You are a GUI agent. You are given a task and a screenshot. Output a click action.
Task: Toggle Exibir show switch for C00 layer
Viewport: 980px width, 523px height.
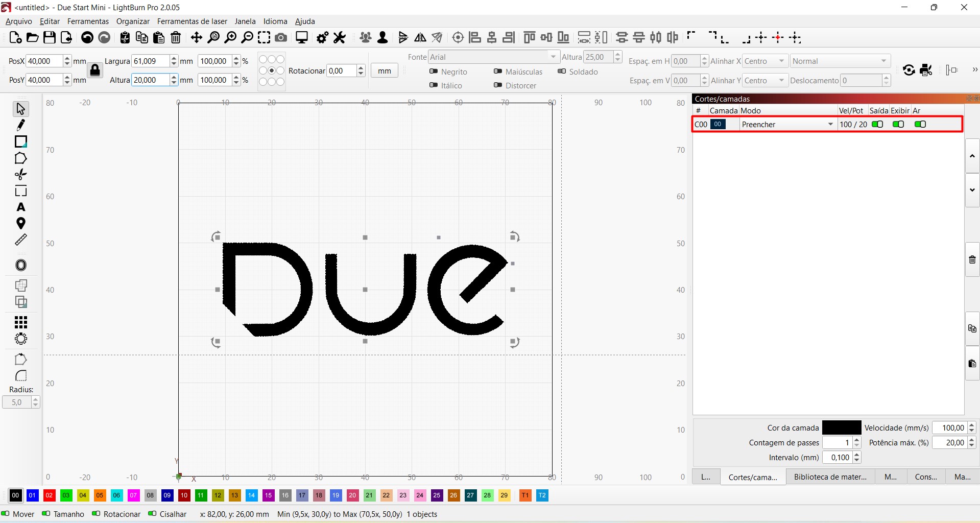pos(898,124)
